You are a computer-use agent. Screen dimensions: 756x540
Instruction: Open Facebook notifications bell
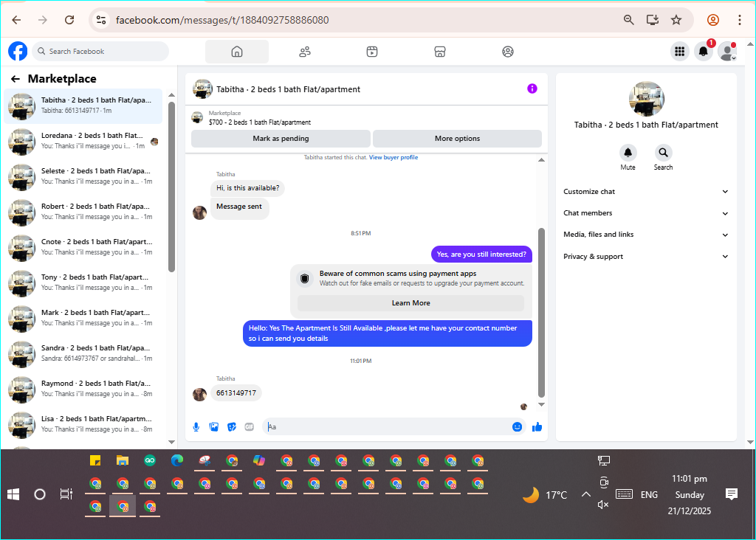pos(704,51)
